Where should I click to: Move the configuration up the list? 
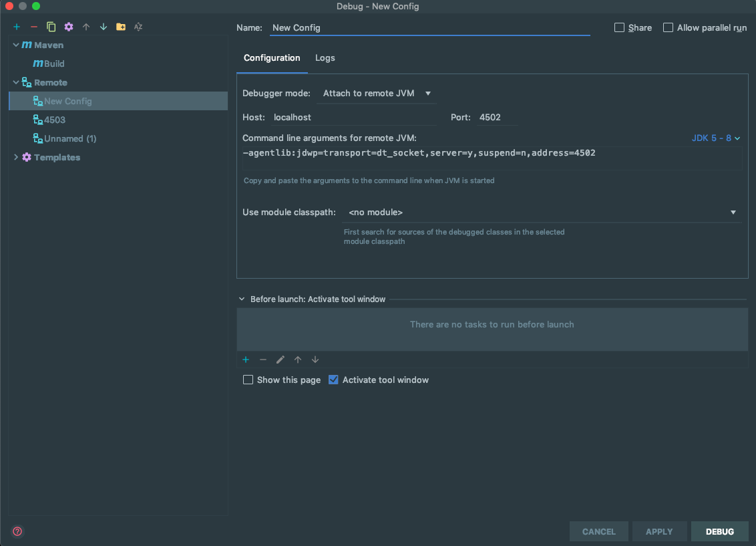pos(85,27)
